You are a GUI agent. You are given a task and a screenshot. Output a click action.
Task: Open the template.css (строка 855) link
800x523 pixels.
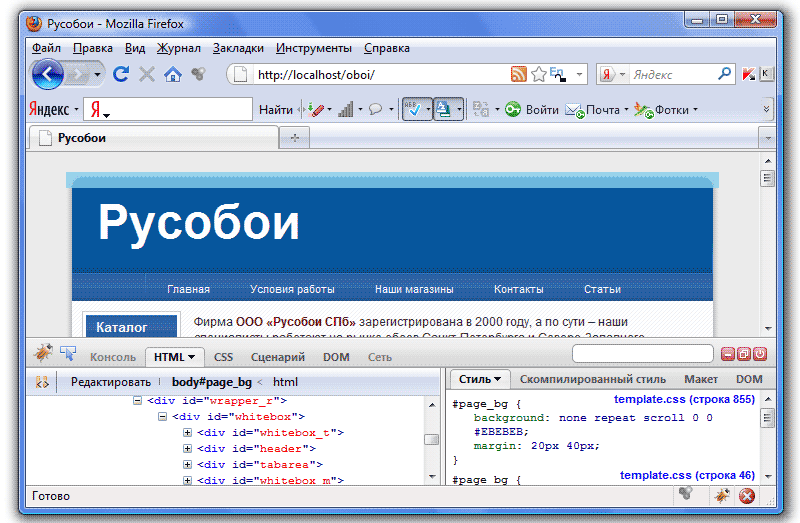click(684, 400)
